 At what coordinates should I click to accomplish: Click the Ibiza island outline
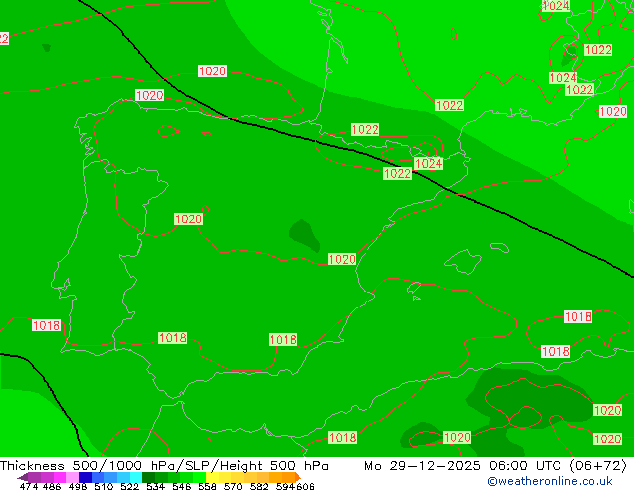pyautogui.click(x=414, y=288)
